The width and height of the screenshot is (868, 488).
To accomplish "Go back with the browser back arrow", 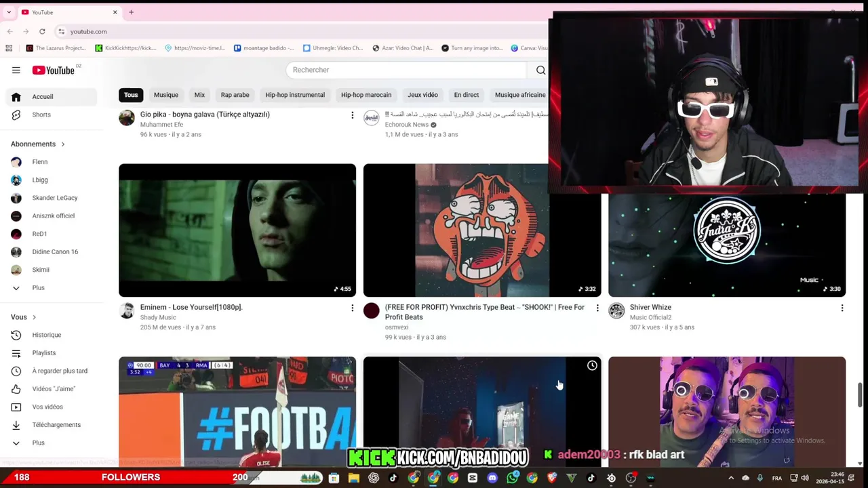I will [10, 31].
